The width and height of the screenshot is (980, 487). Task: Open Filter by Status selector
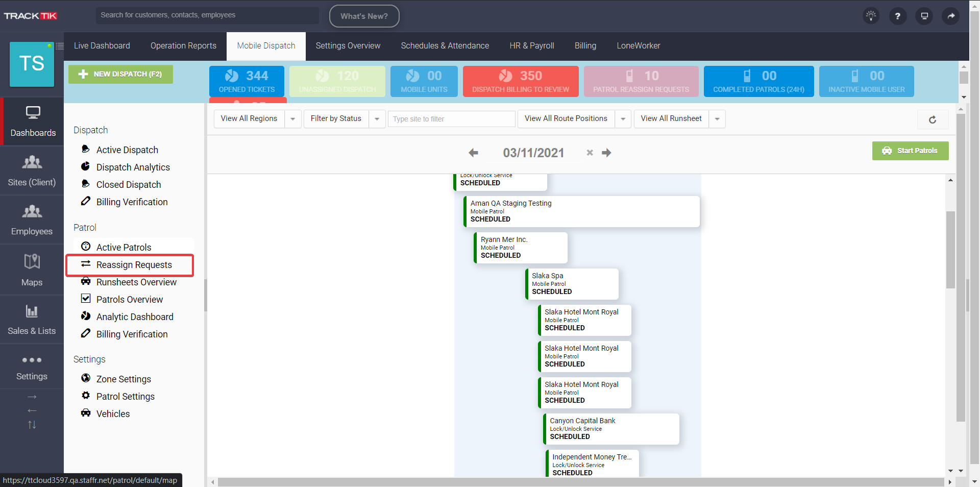click(336, 119)
